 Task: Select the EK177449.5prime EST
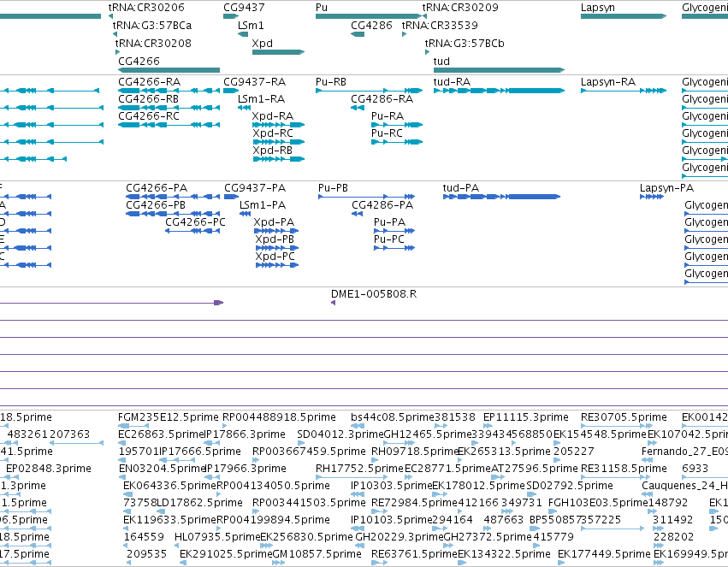pos(561,563)
